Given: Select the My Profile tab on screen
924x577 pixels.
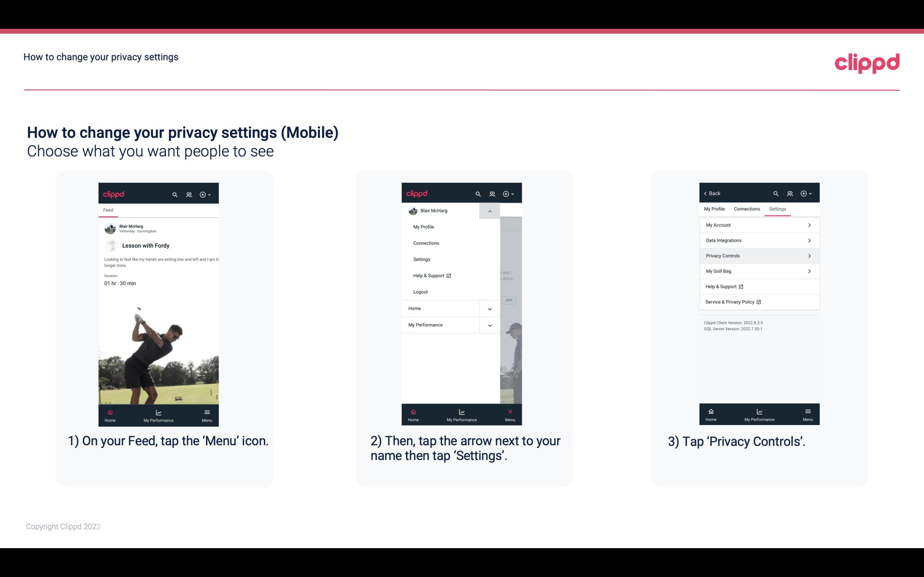Looking at the screenshot, I should click(x=715, y=209).
